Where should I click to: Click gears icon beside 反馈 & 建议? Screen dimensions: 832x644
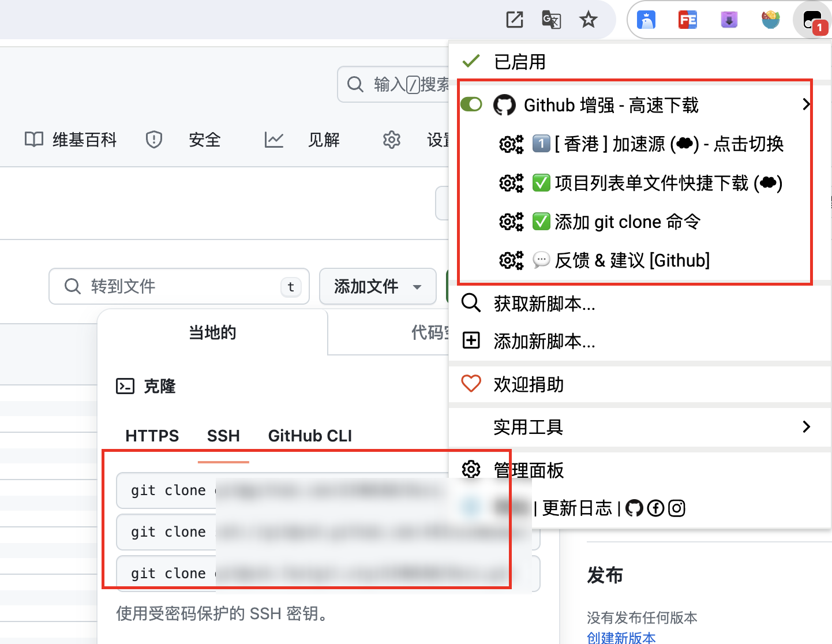(x=511, y=260)
